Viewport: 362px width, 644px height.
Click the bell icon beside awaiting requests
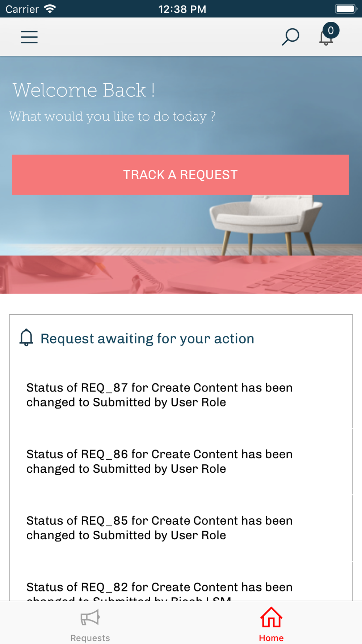click(26, 338)
